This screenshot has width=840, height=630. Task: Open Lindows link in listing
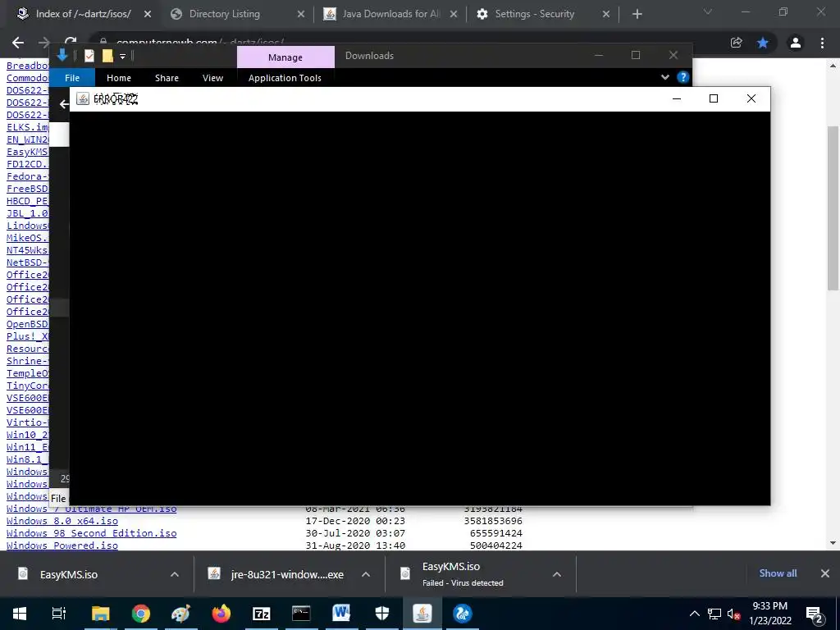[x=27, y=226]
